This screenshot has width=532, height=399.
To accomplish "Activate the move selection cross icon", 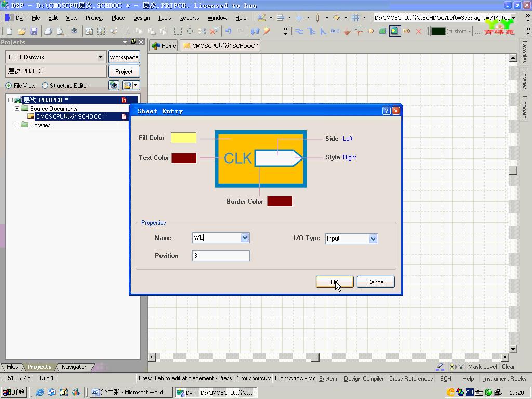I will [x=190, y=31].
